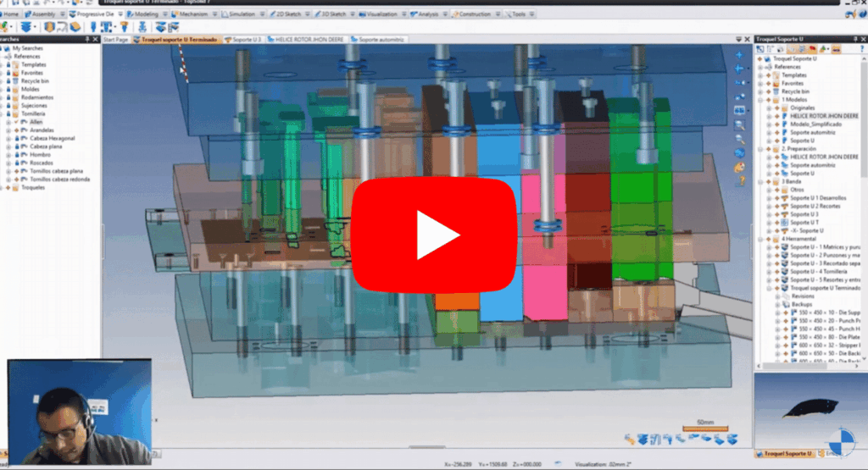Switch to Soporte U 3 document tab
This screenshot has width=868, height=470.
[x=243, y=40]
